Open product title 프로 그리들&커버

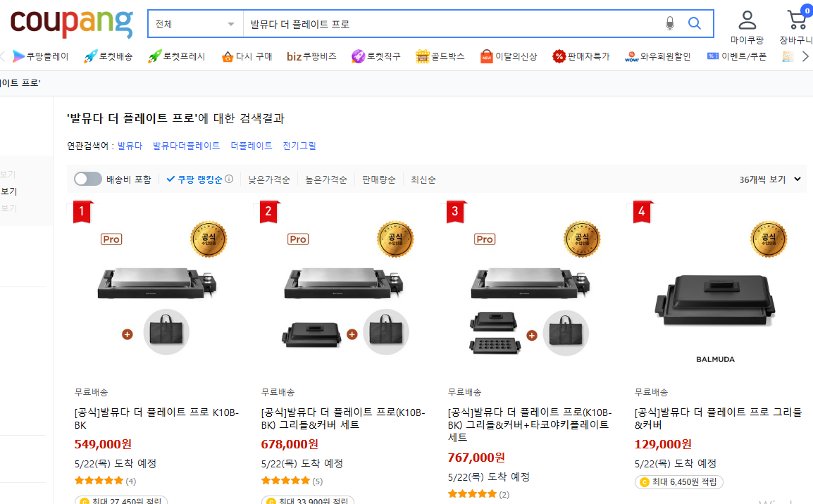pos(718,419)
